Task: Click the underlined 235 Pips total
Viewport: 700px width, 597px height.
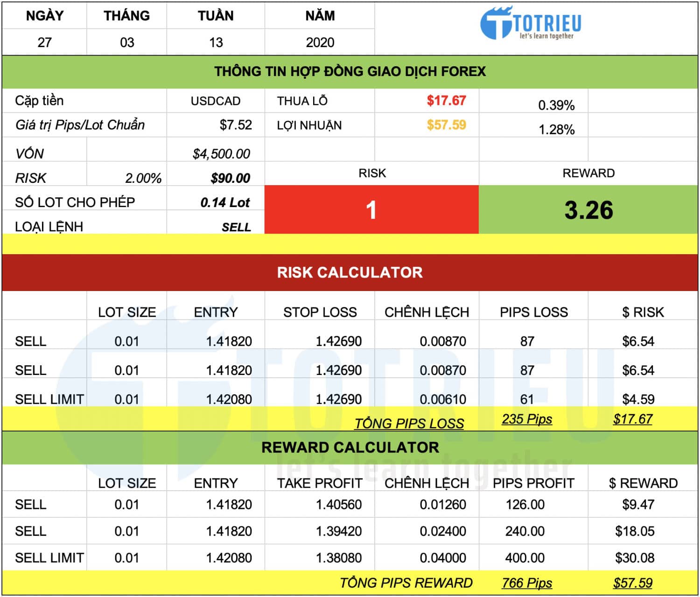Action: tap(527, 419)
